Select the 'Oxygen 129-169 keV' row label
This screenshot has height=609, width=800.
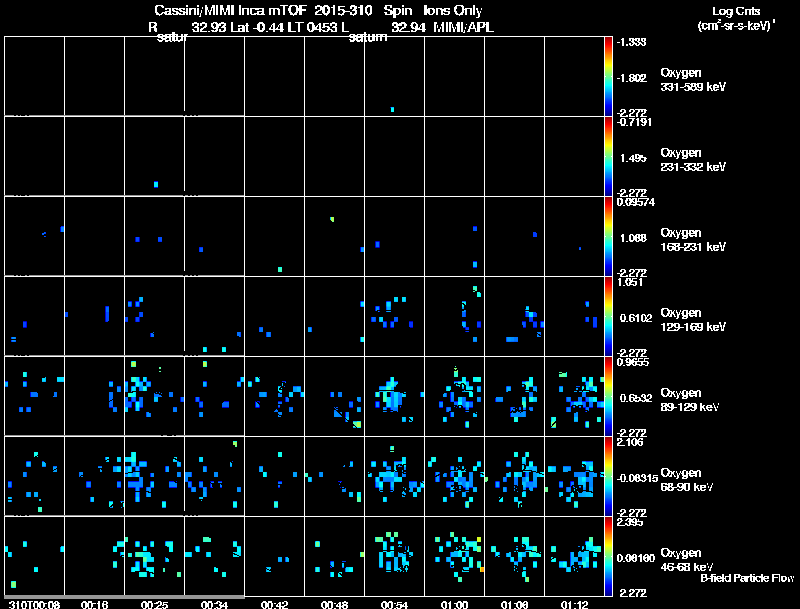693,320
